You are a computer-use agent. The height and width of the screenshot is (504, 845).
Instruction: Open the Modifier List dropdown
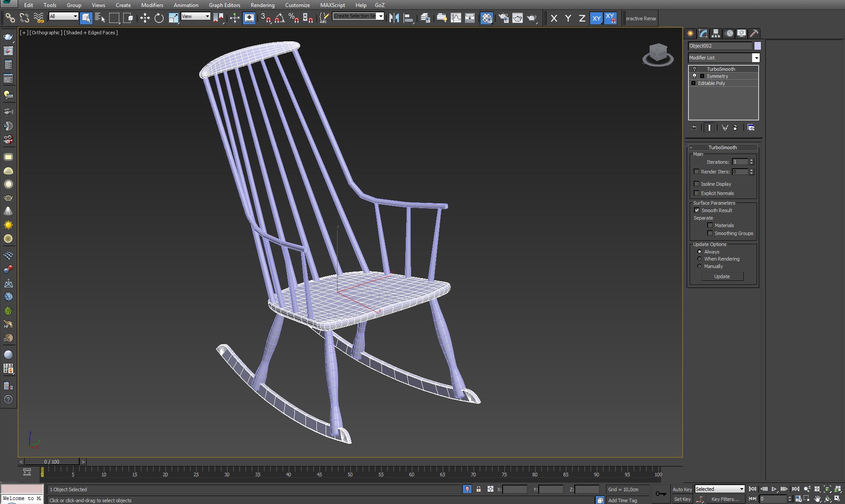(756, 58)
